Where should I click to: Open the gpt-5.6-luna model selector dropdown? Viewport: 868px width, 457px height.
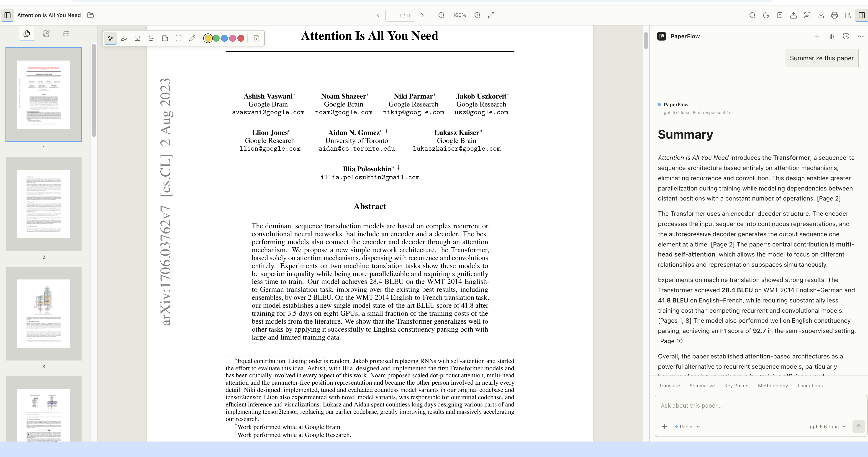[828, 426]
